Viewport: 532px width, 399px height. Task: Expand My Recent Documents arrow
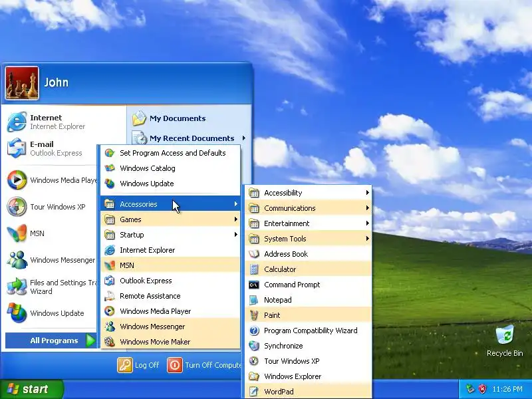[244, 138]
